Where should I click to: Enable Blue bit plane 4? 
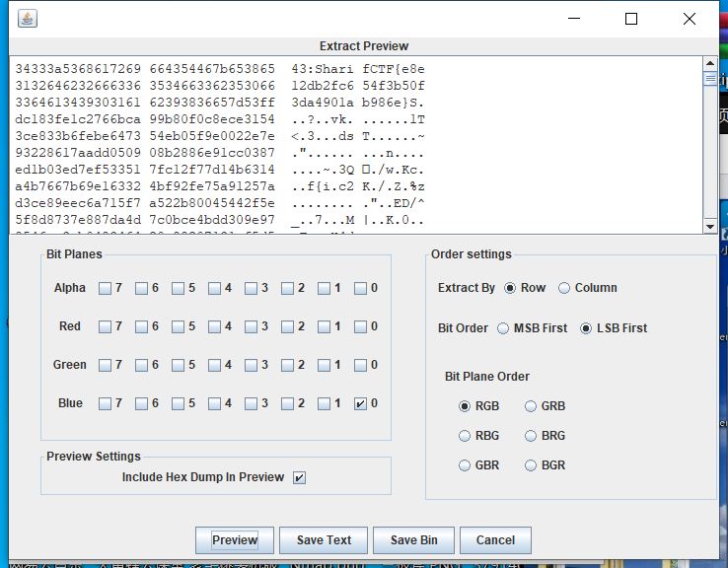point(214,403)
